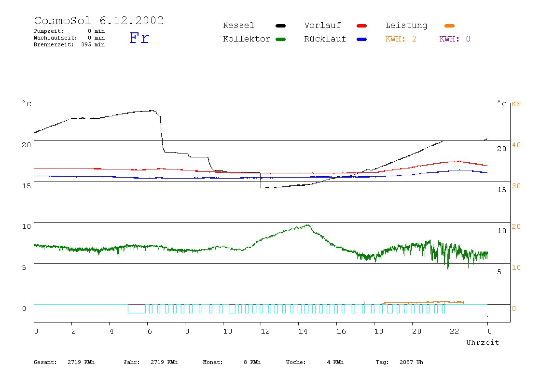554x392 pixels.
Task: Select hour '18' on the time axis
Action: tap(379, 331)
